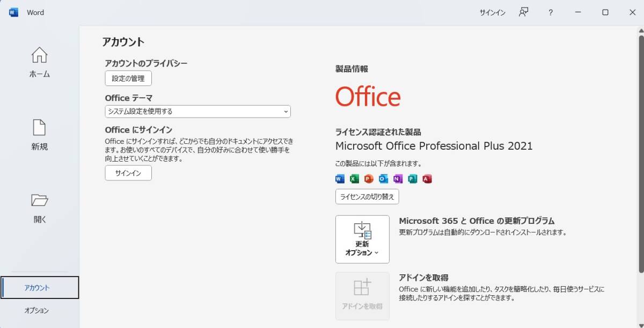
Task: Select 開く in the left sidebar
Action: pos(40,208)
